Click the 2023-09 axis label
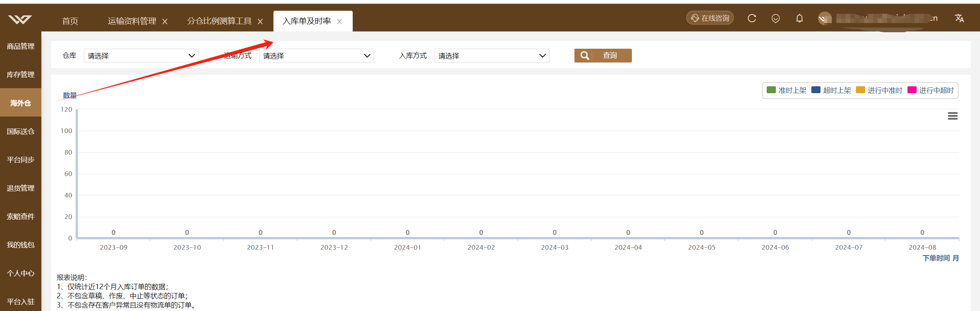Screen dimensions: 980x311 (113, 247)
